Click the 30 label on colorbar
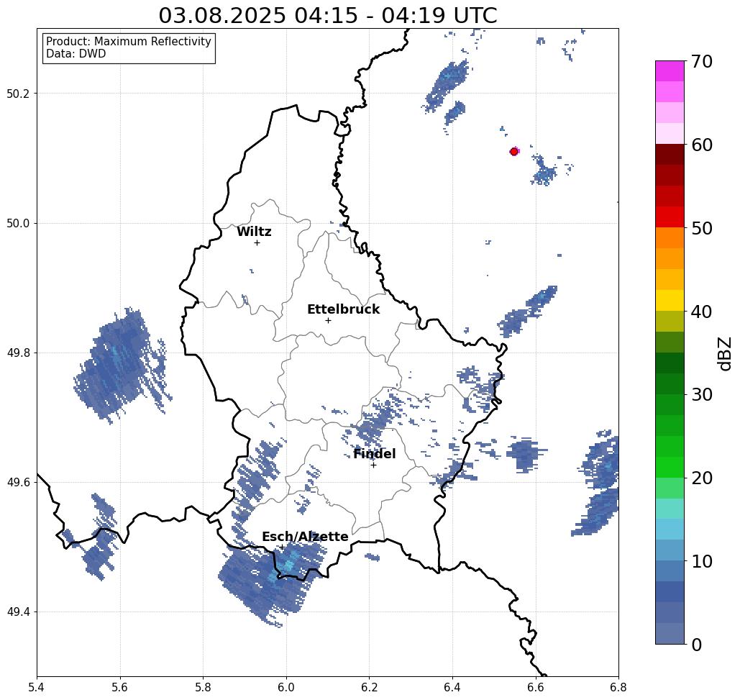Image resolution: width=740 pixels, height=700 pixels. 701,395
